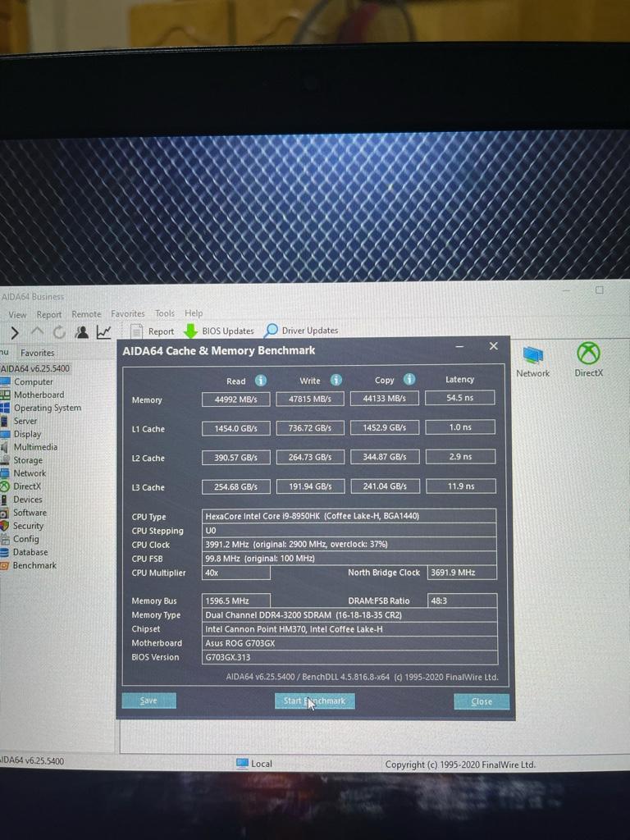
Task: Switch to the Favorites sidebar tab
Action: [x=37, y=353]
